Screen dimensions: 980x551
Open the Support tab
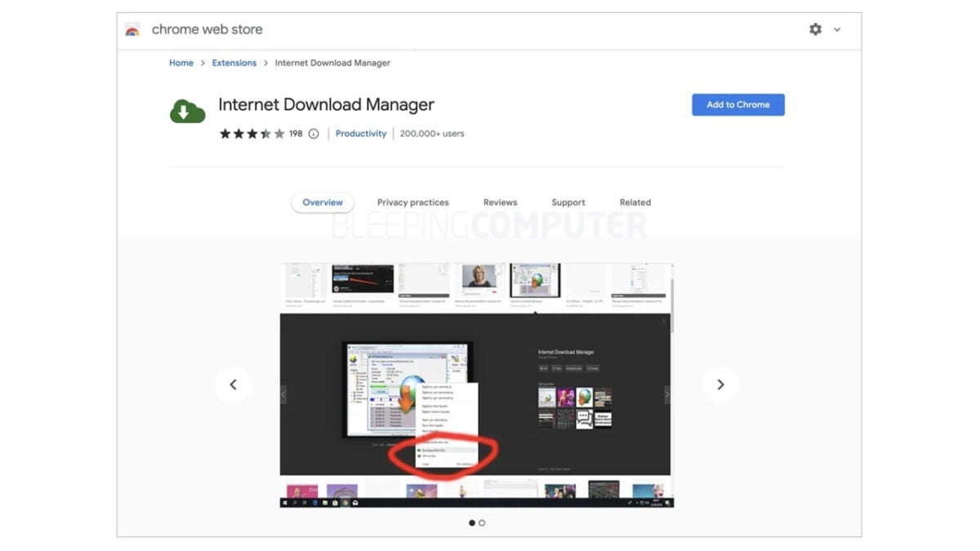(568, 202)
